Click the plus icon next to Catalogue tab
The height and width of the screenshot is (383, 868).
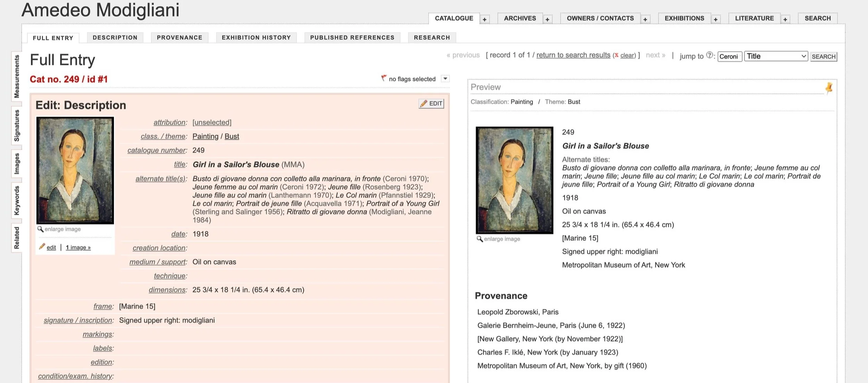[x=484, y=19]
